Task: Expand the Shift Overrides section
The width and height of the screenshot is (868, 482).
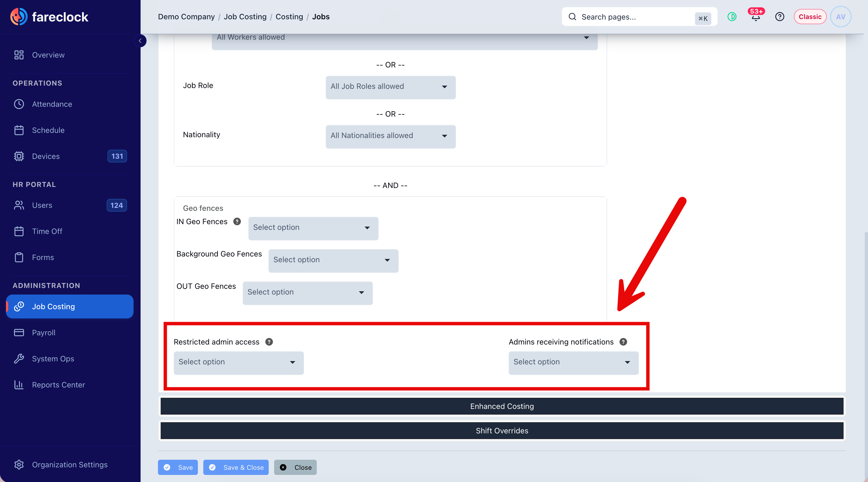Action: click(502, 431)
